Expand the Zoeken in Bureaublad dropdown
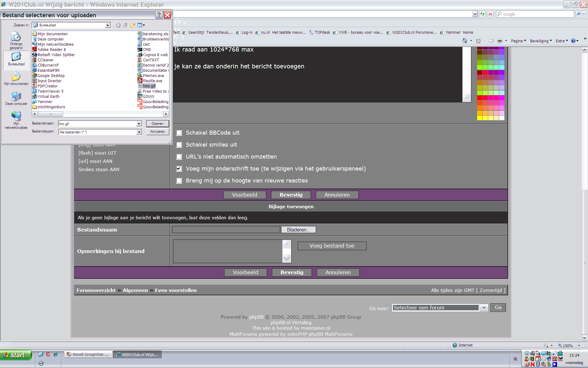The image size is (588, 368). [108, 25]
